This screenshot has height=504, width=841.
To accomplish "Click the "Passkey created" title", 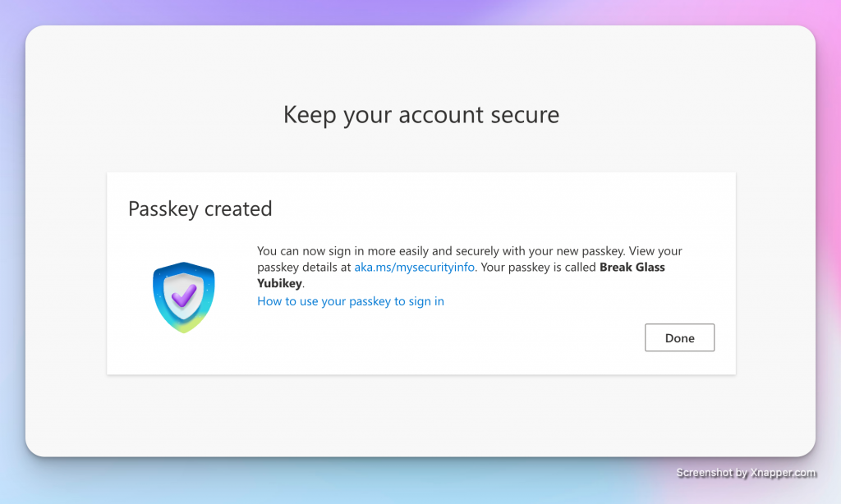I will pyautogui.click(x=200, y=208).
